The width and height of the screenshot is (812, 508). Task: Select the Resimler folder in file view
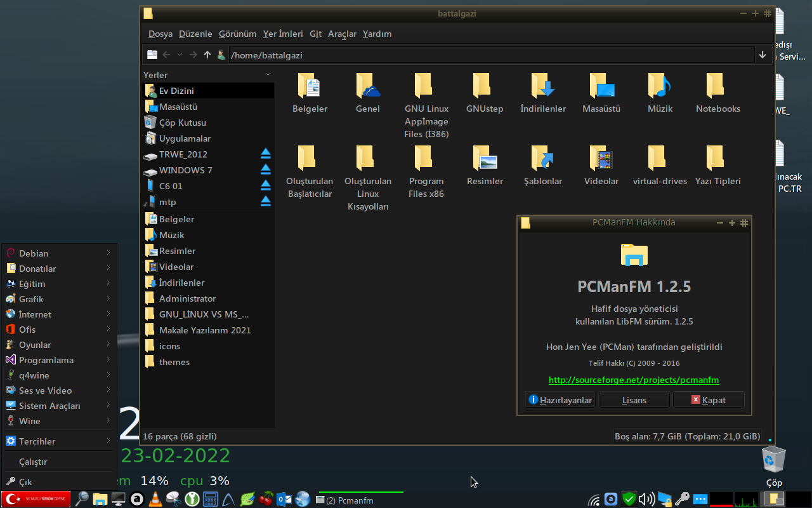pyautogui.click(x=485, y=157)
